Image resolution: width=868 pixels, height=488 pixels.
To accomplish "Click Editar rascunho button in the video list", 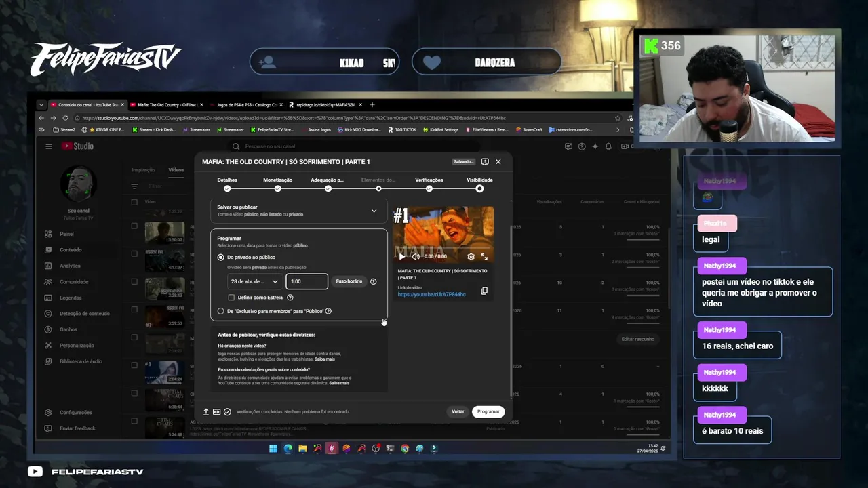I will pos(638,339).
